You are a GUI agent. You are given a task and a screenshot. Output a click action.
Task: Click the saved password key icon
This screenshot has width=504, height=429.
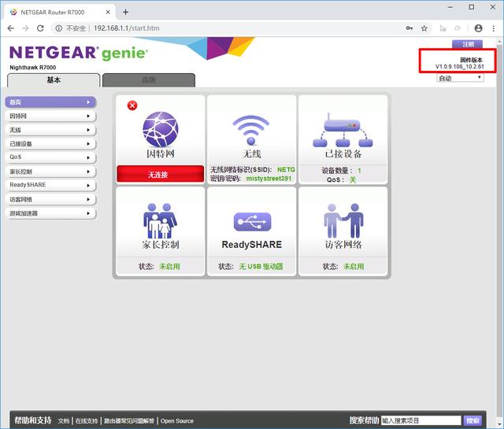(409, 28)
